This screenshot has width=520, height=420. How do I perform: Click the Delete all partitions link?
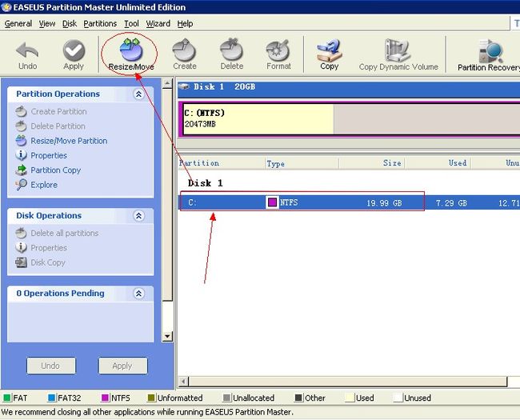[x=65, y=234]
